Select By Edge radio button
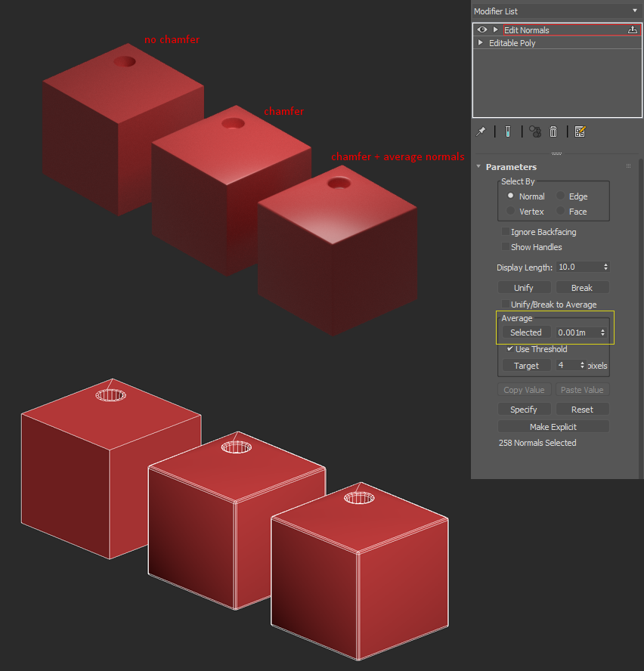The image size is (644, 671). 561,196
